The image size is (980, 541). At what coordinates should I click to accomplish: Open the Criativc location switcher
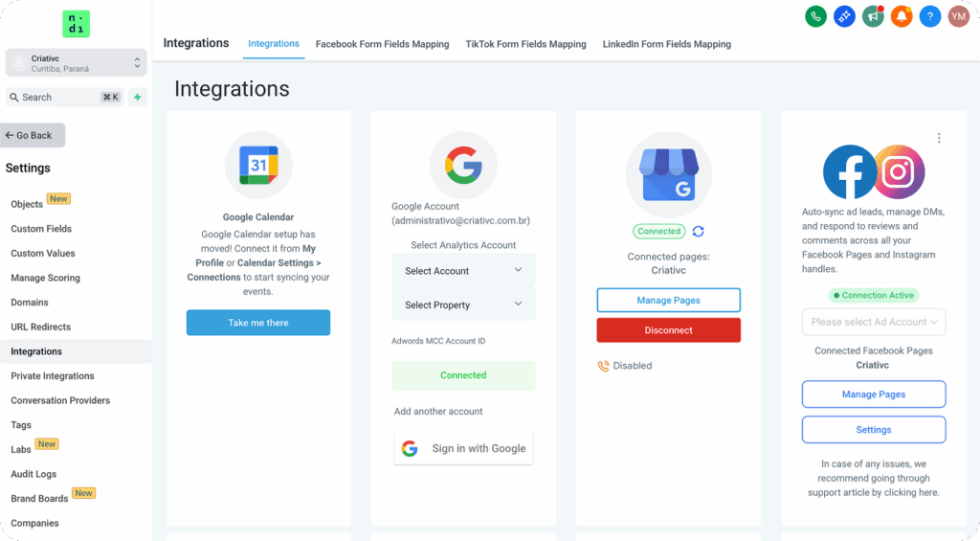76,63
